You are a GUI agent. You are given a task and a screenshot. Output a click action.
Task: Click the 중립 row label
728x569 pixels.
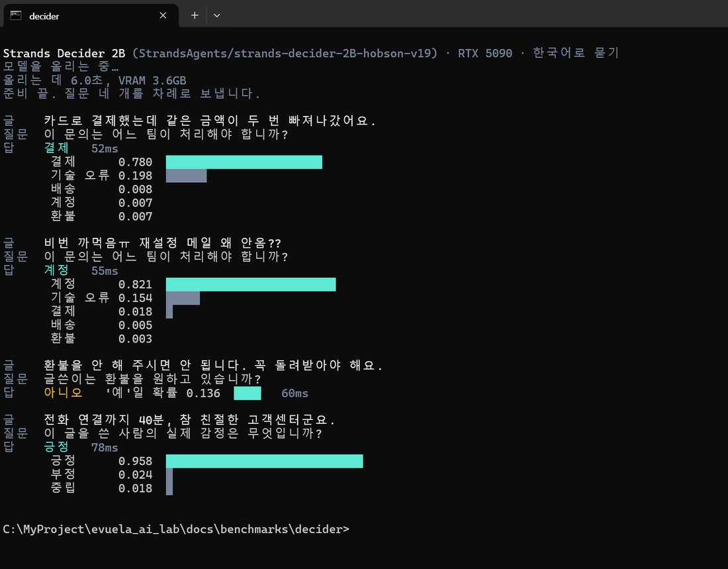coord(63,488)
